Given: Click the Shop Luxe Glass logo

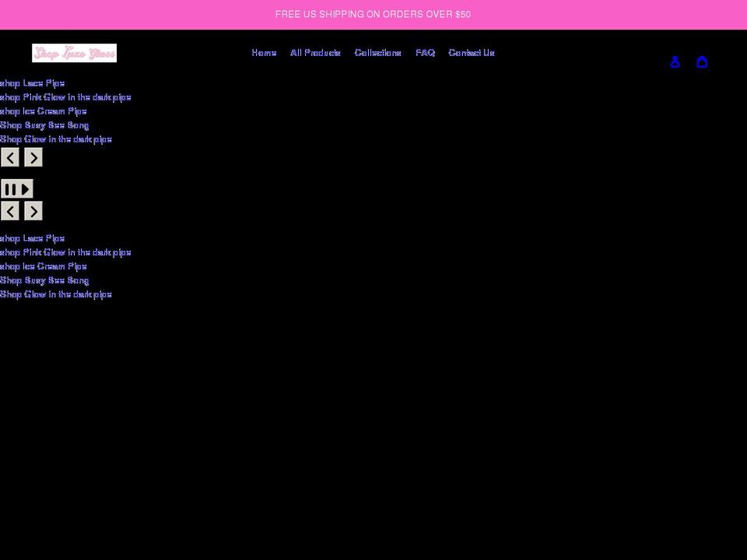Looking at the screenshot, I should (x=74, y=53).
